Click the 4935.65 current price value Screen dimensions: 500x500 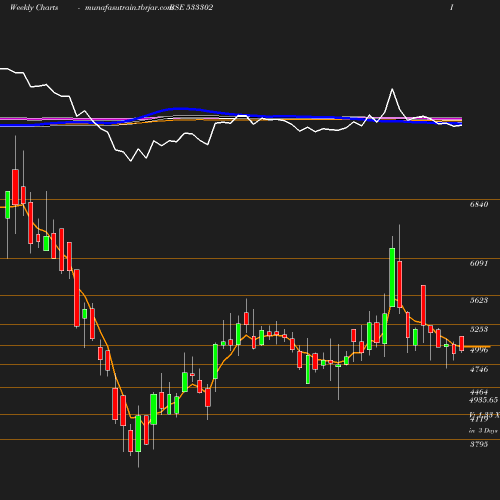point(484,400)
